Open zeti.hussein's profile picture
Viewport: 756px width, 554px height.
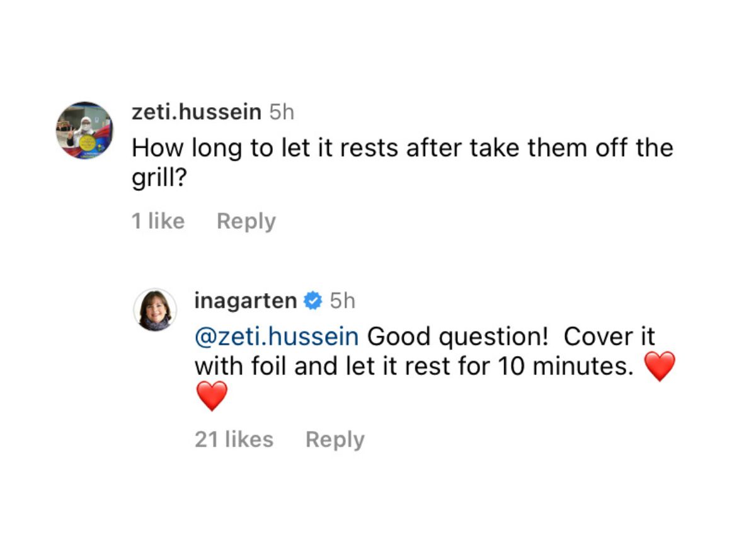(84, 130)
